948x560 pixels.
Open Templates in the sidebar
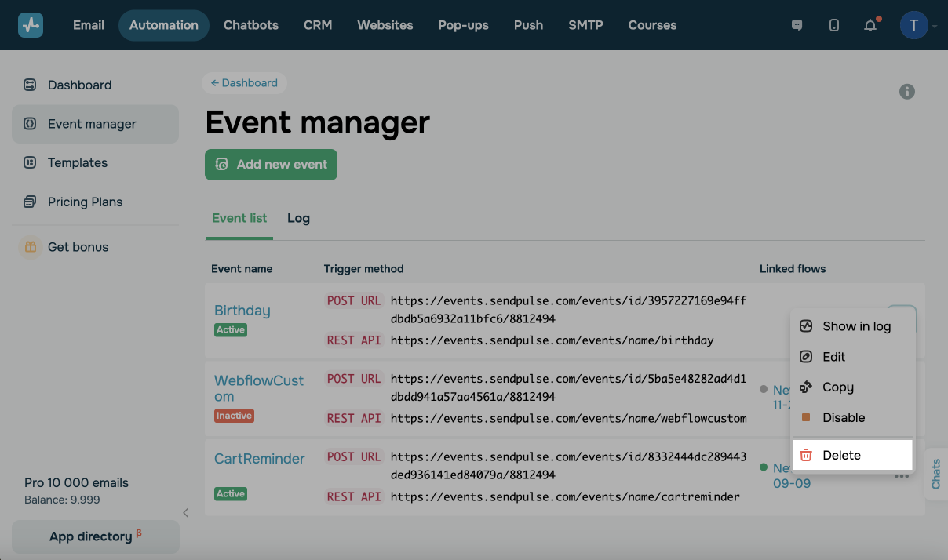78,163
